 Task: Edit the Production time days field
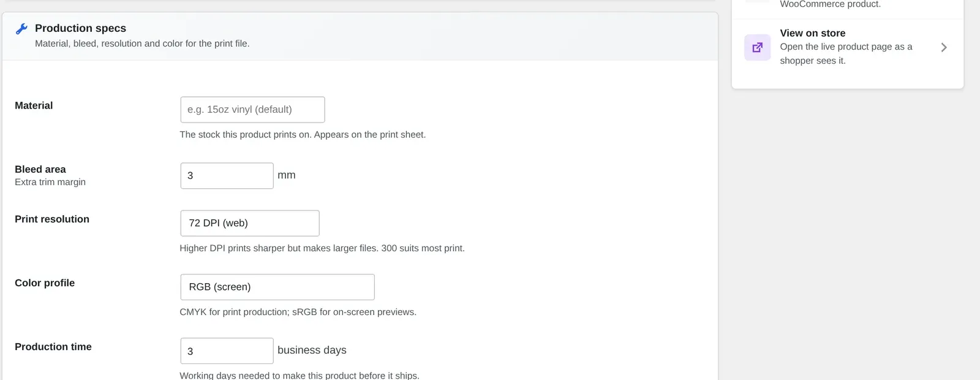click(227, 351)
